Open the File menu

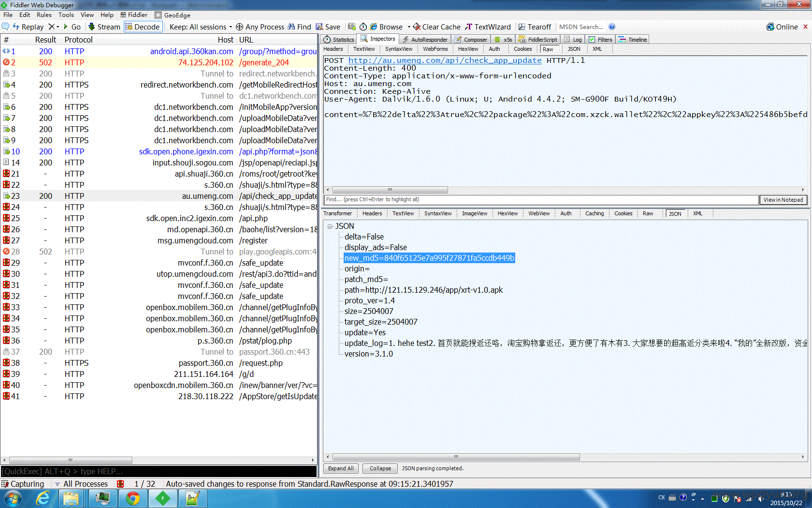pyautogui.click(x=8, y=15)
